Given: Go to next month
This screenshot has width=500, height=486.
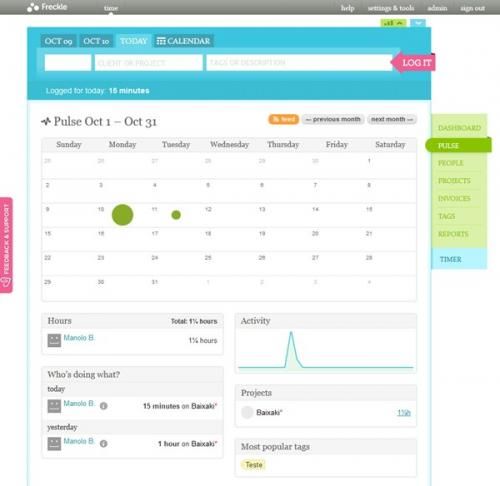Looking at the screenshot, I should click(x=392, y=119).
